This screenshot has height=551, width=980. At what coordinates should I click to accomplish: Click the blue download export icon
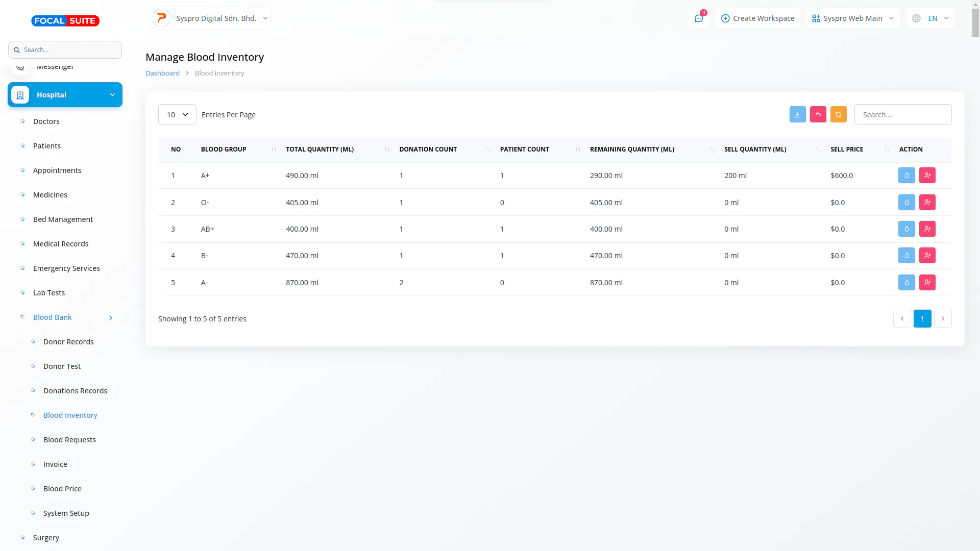797,115
